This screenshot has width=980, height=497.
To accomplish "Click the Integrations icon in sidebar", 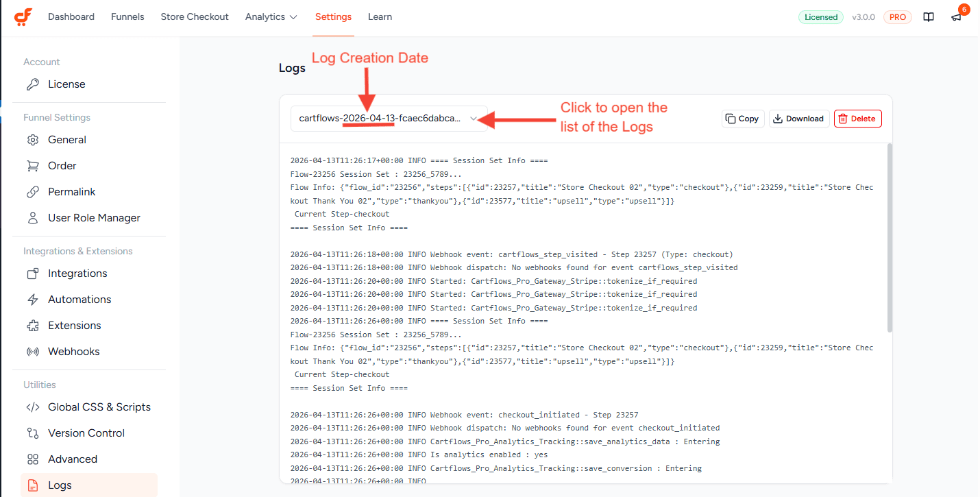I will (x=33, y=274).
